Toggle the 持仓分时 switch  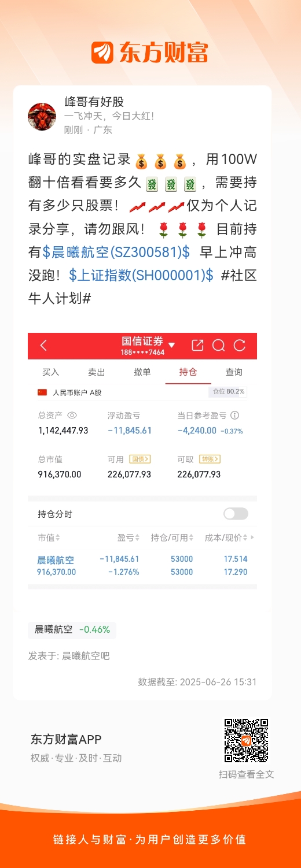236,514
